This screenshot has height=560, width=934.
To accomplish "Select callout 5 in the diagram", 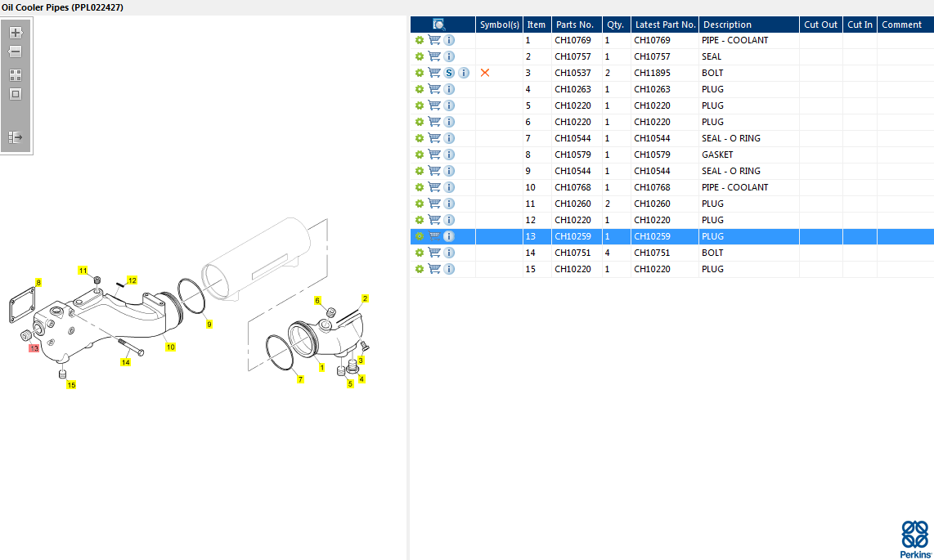I will coord(350,384).
